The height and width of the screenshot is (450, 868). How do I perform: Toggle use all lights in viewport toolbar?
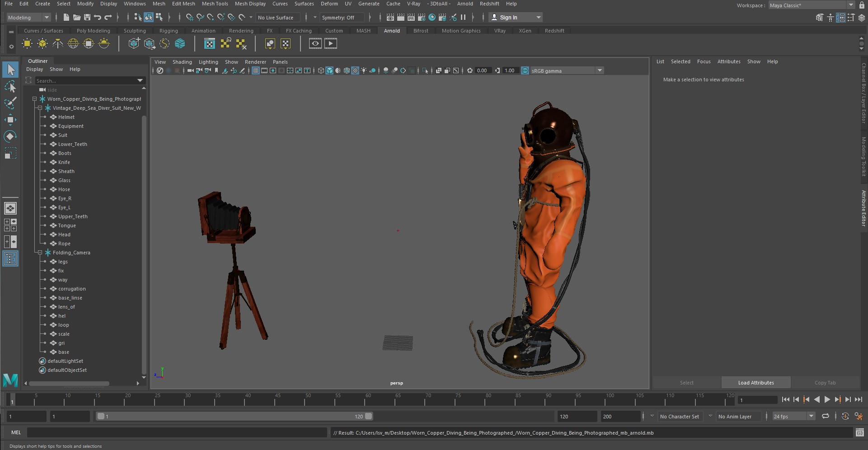click(x=364, y=70)
